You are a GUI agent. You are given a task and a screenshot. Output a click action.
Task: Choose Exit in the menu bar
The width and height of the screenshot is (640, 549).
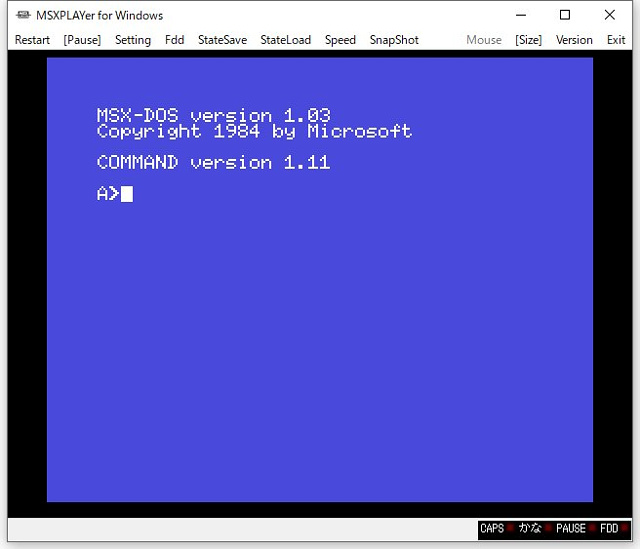pyautogui.click(x=616, y=40)
